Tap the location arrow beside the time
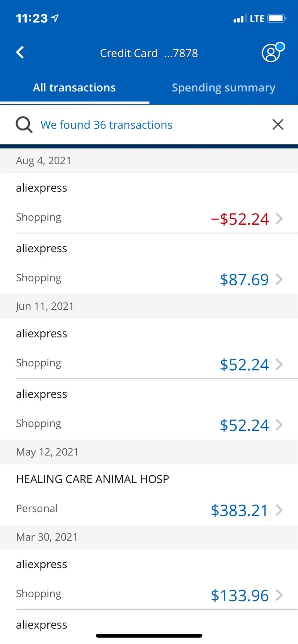The image size is (298, 644). point(55,18)
